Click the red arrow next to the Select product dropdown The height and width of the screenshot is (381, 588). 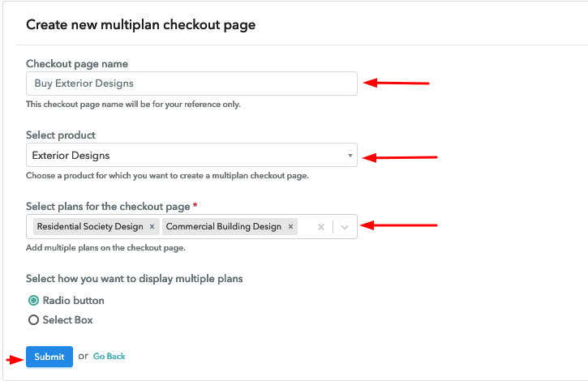click(400, 156)
